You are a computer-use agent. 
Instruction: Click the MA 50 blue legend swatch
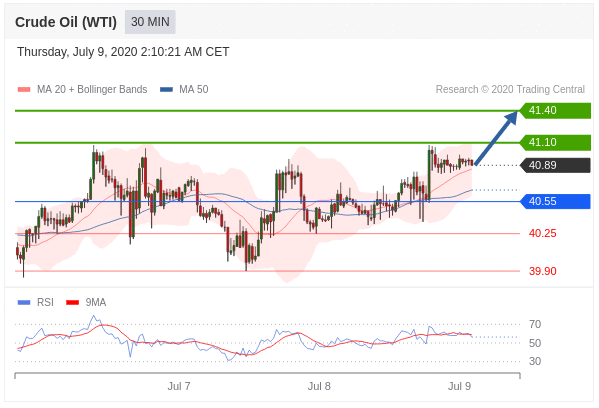pos(166,89)
